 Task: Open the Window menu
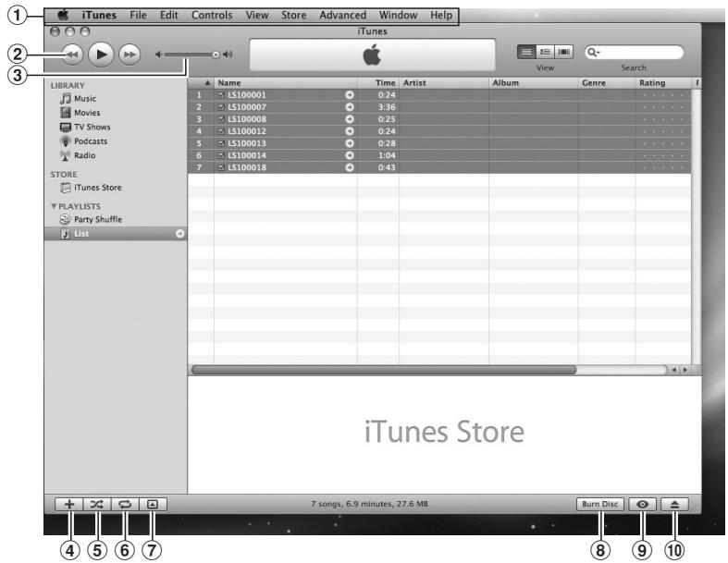click(398, 16)
